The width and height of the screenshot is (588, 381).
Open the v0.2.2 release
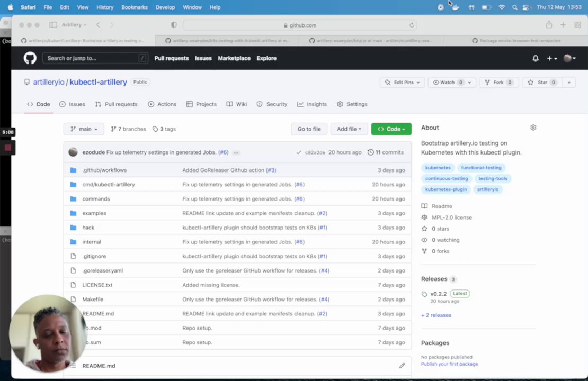click(439, 294)
